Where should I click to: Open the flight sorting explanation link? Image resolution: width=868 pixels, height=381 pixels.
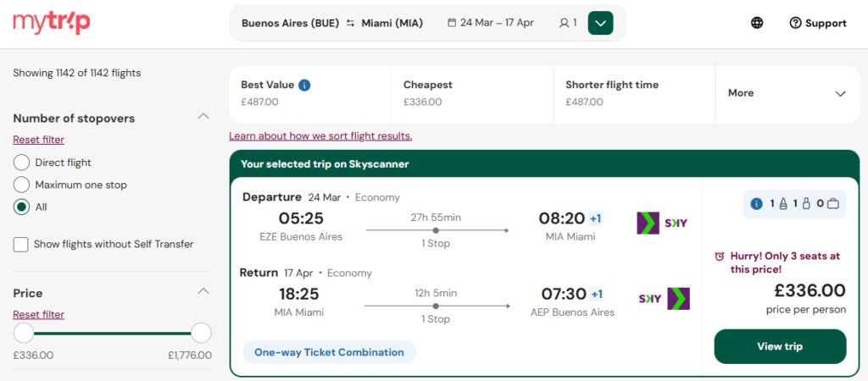pyautogui.click(x=320, y=136)
